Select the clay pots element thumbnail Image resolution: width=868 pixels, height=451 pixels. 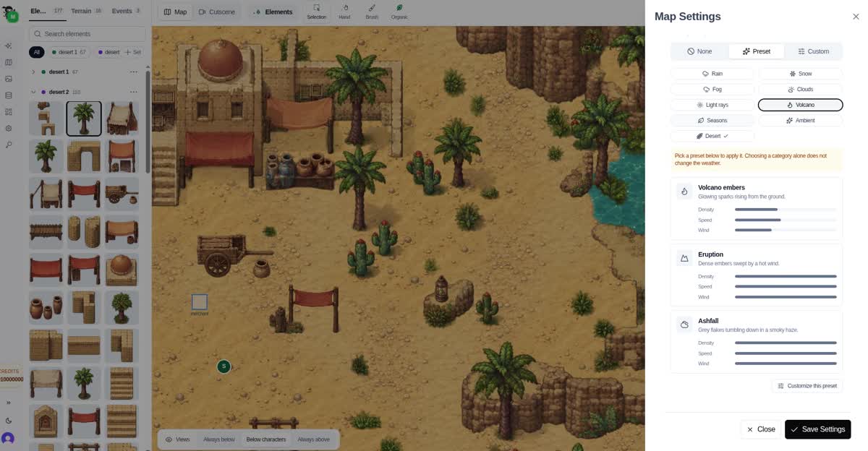pyautogui.click(x=46, y=307)
